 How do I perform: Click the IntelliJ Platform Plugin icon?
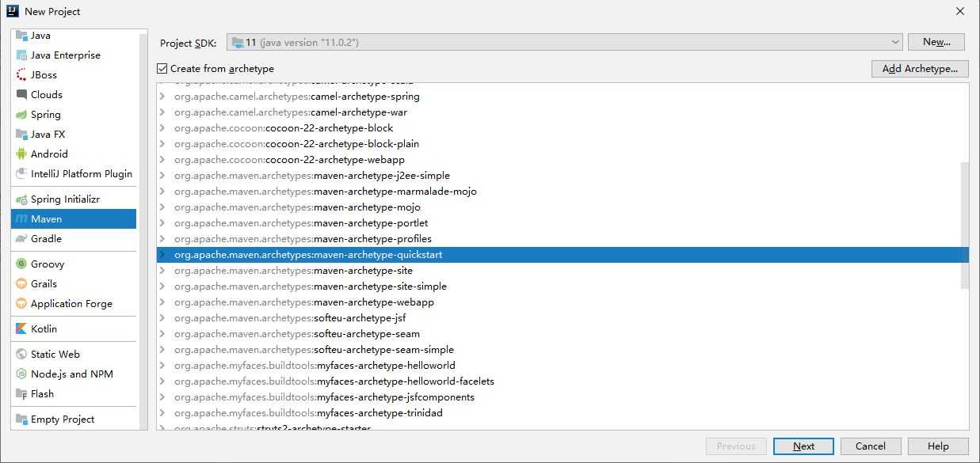(x=21, y=174)
